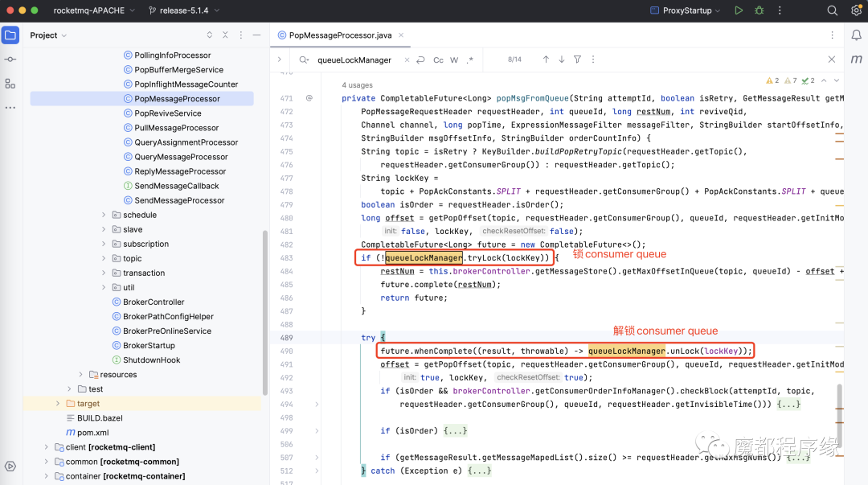868x485 pixels.
Task: Expand the schedule folder
Action: (104, 215)
